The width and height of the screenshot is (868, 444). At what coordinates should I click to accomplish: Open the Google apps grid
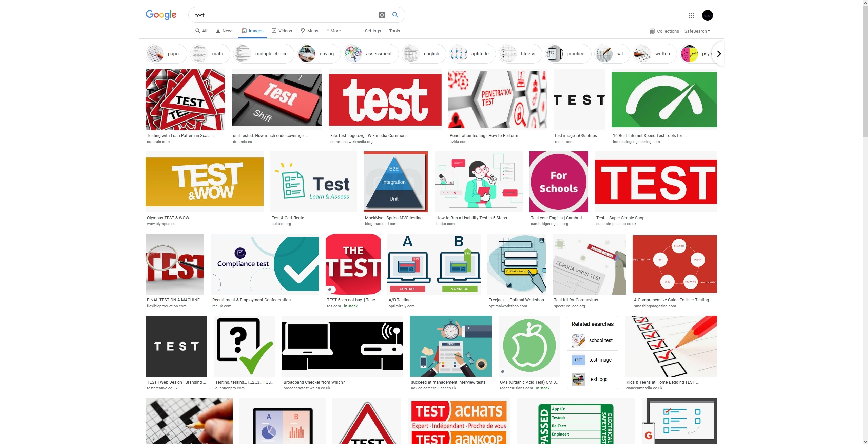pyautogui.click(x=691, y=15)
